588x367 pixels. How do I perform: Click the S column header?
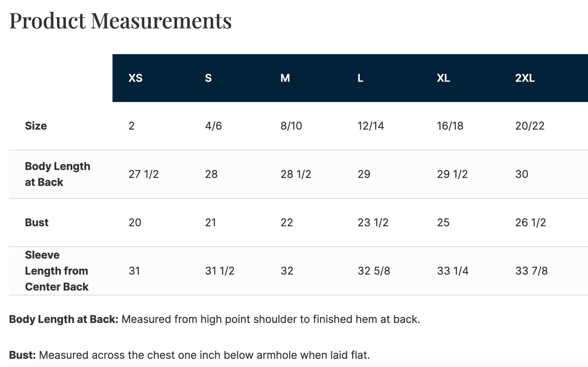tap(208, 78)
